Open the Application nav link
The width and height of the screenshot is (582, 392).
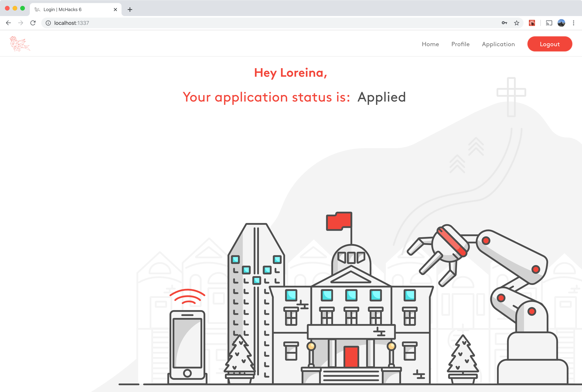[498, 44]
